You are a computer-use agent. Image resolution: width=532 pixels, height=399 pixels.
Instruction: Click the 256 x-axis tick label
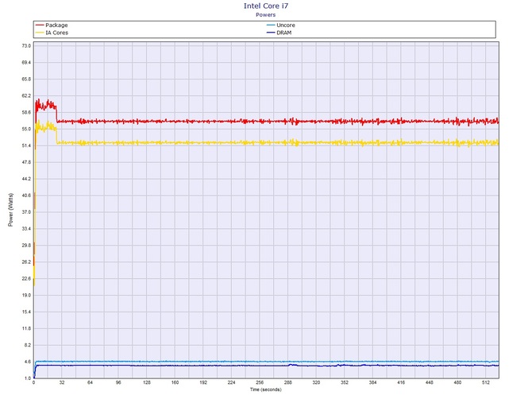pos(260,382)
